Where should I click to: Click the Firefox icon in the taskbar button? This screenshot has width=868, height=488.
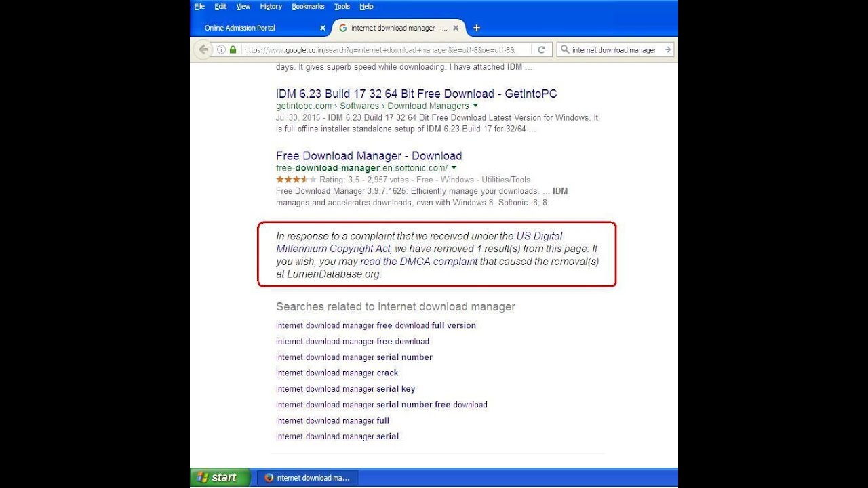coord(269,478)
